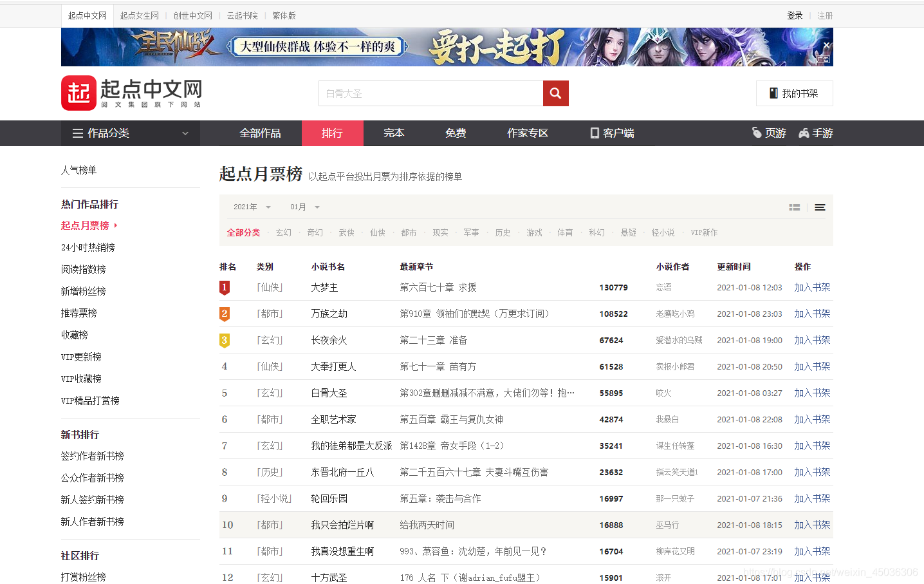This screenshot has width=924, height=584.
Task: Open the 免费 navigation tab
Action: [x=456, y=133]
